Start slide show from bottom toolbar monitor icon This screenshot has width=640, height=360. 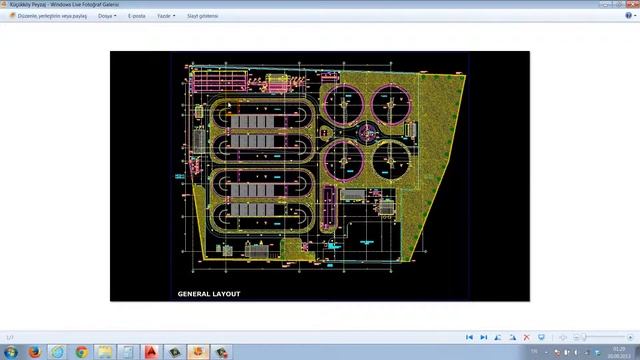pos(541,337)
